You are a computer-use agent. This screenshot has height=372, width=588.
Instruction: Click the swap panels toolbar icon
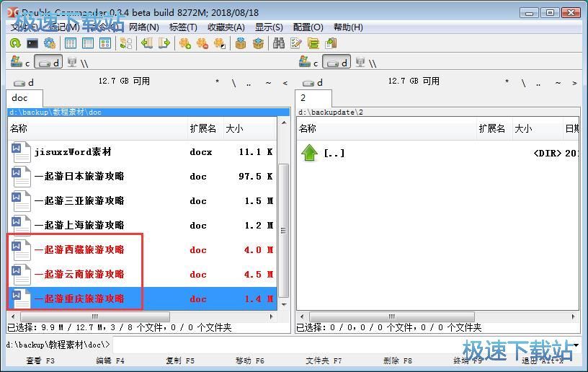[x=126, y=43]
